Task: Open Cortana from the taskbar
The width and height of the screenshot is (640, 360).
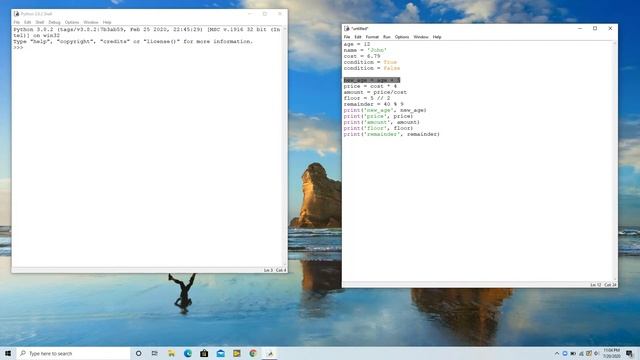Action: (x=138, y=353)
